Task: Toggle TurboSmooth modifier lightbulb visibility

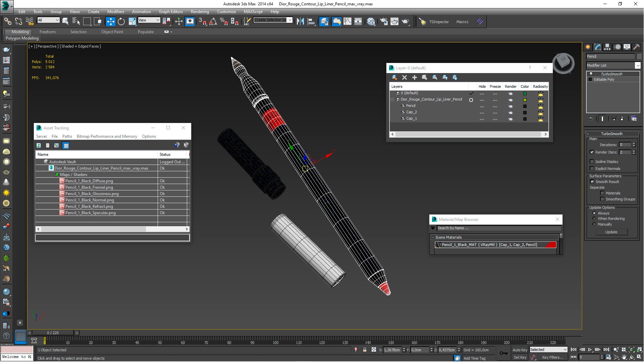Action: click(x=591, y=74)
